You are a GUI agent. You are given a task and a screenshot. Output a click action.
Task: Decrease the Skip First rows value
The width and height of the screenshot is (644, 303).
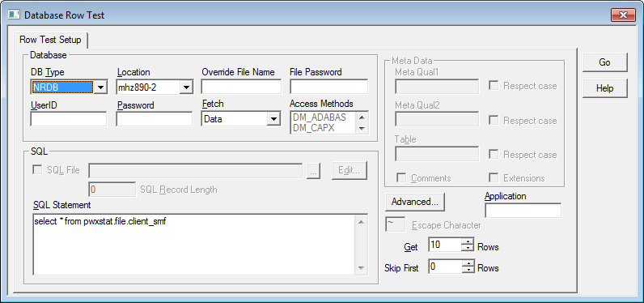(468, 270)
